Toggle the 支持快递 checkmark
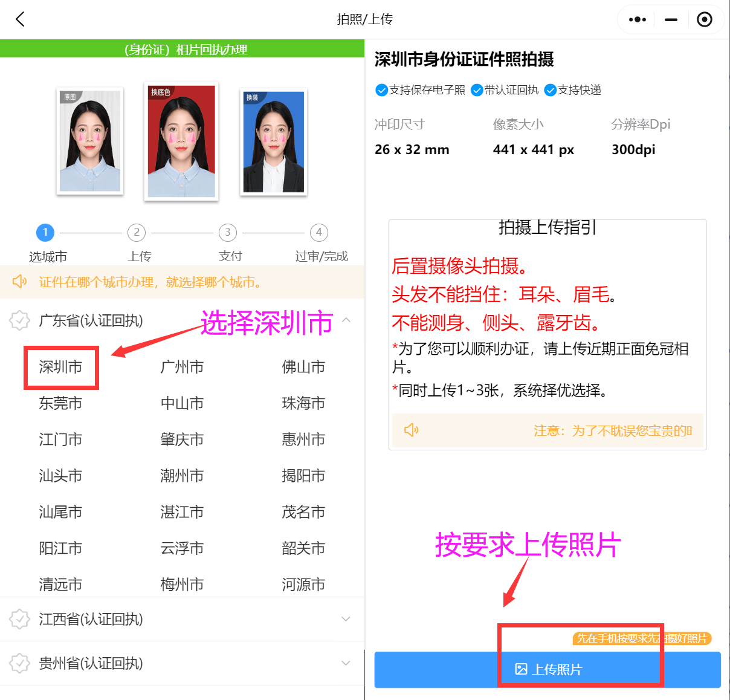The image size is (730, 700). (x=550, y=90)
